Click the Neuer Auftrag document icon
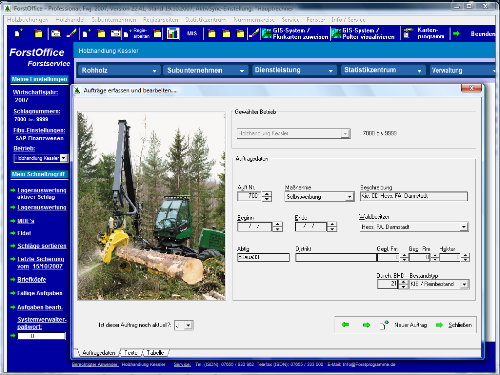500x375 pixels. coord(384,325)
